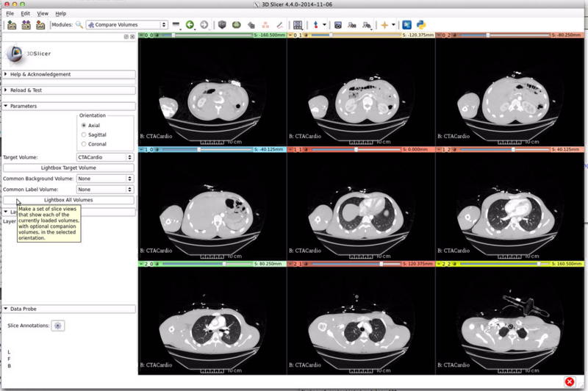Click the module search magnifier icon
Image resolution: width=588 pixels, height=391 pixels.
click(x=78, y=25)
